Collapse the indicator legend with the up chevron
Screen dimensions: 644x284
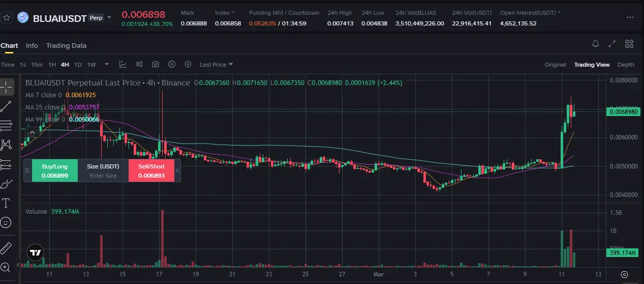[x=32, y=132]
